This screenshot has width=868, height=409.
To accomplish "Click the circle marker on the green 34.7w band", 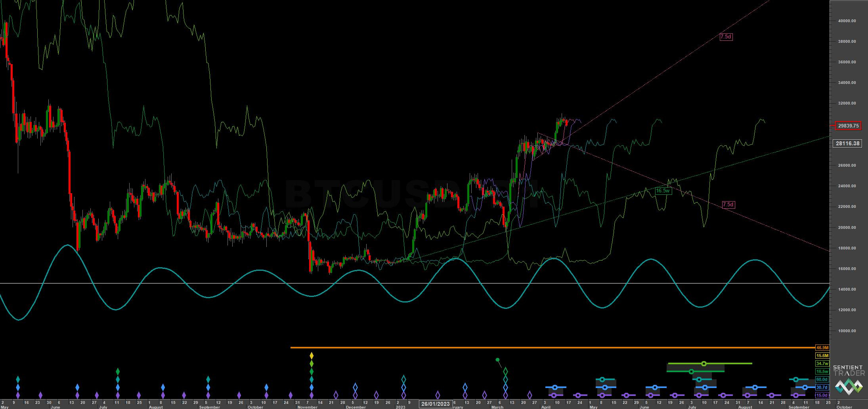I will tap(704, 363).
